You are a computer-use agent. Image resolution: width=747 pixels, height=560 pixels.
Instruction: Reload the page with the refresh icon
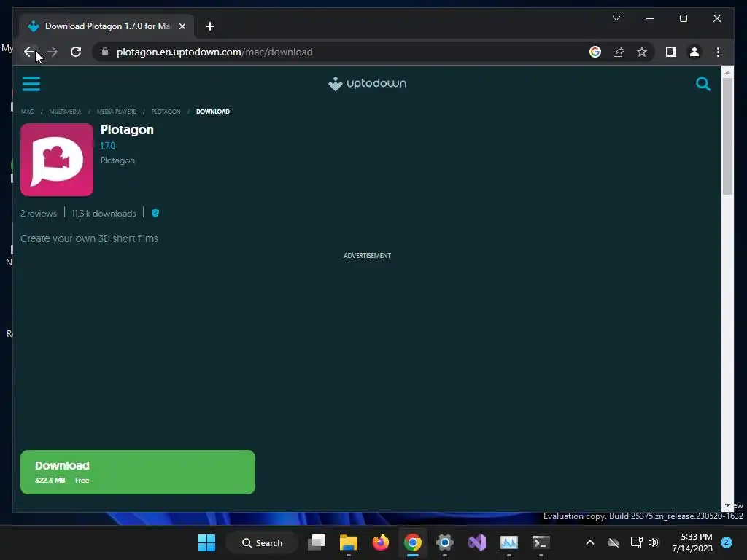(76, 52)
